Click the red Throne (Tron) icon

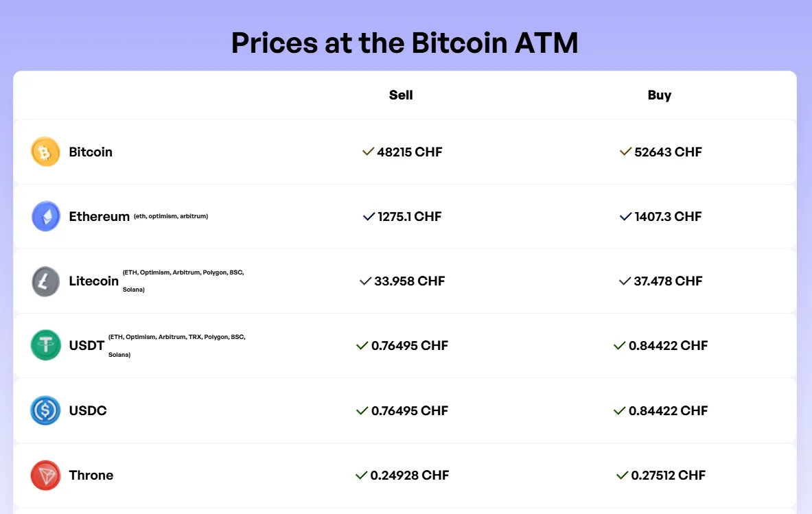(45, 475)
